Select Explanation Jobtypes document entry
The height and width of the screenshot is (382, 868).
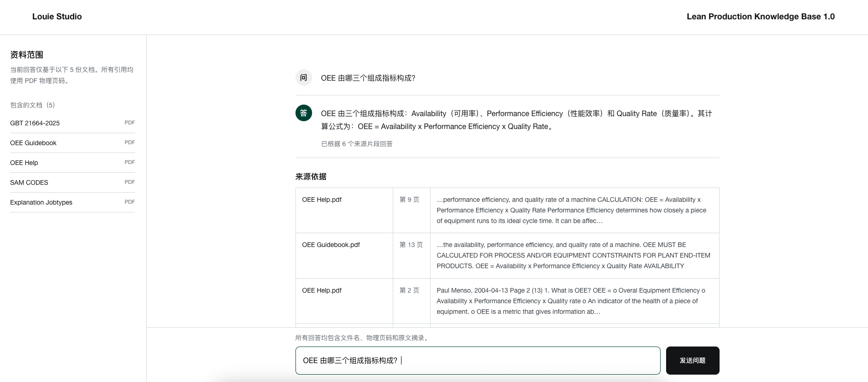[72, 202]
